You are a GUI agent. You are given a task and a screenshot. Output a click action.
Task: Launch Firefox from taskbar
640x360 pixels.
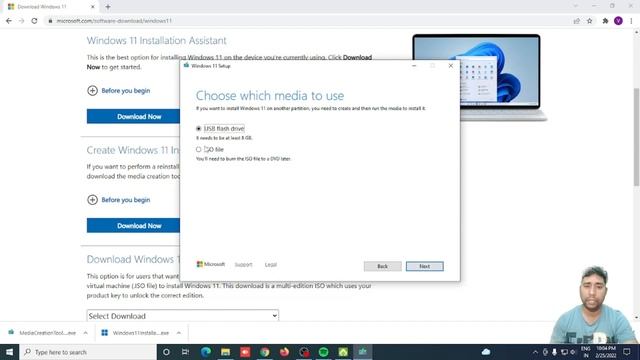(x=284, y=352)
